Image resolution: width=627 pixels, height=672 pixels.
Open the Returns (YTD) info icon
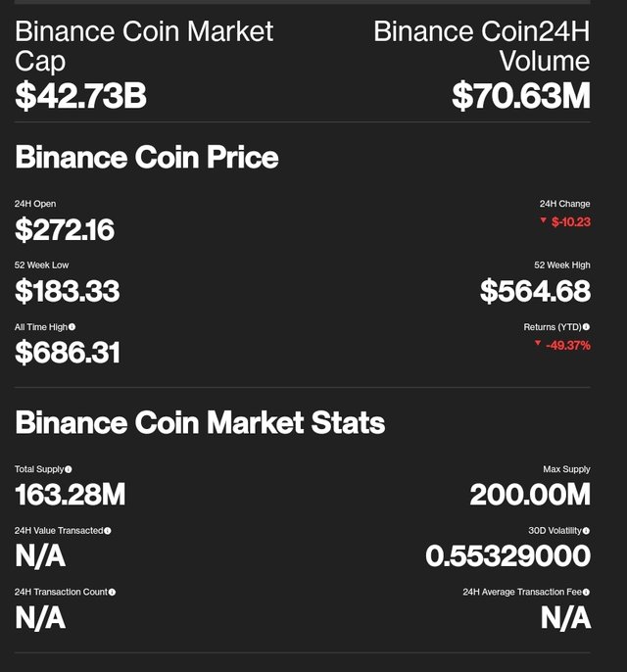click(x=586, y=327)
